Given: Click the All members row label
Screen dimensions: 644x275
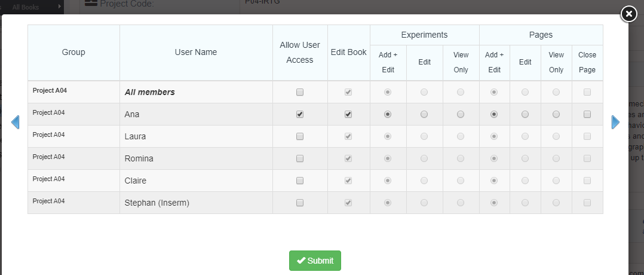Looking at the screenshot, I should 150,92.
